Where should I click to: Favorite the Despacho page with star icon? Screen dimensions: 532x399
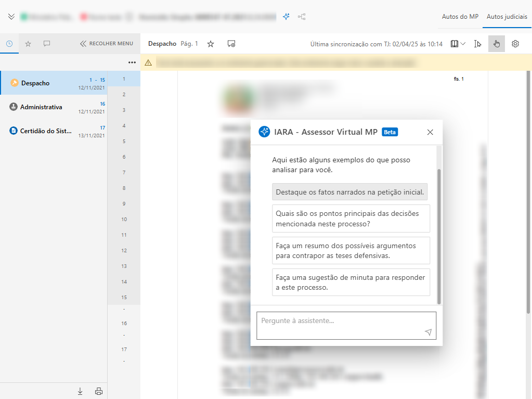click(211, 44)
